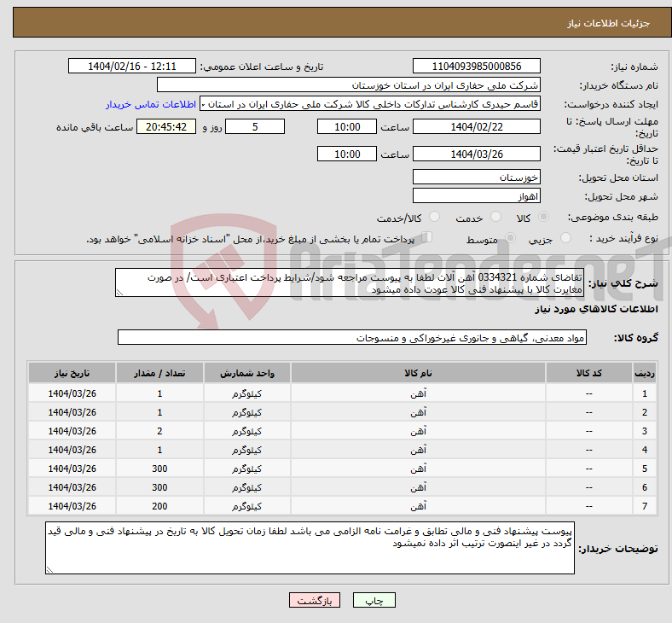Viewport: 672px width, 623px height.
Task: Click the resize handle of buyer notes area
Action: [49, 570]
